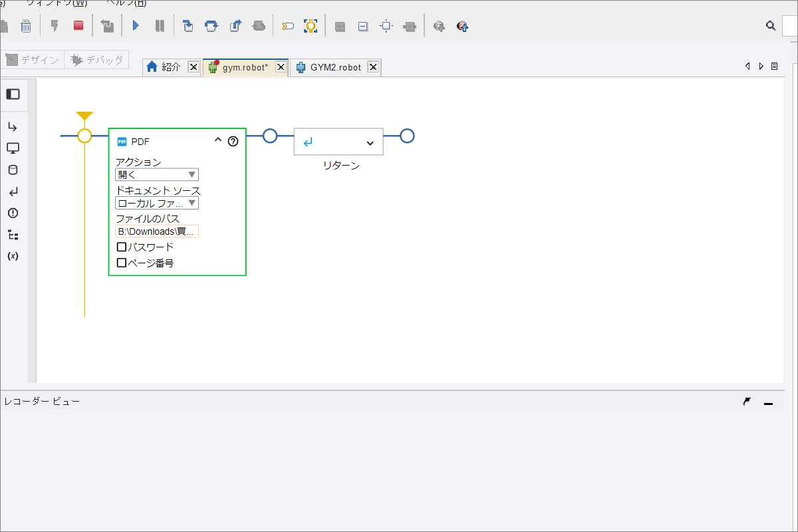Open the ドキュメント ソース dropdown
This screenshot has width=798, height=532.
click(x=157, y=203)
